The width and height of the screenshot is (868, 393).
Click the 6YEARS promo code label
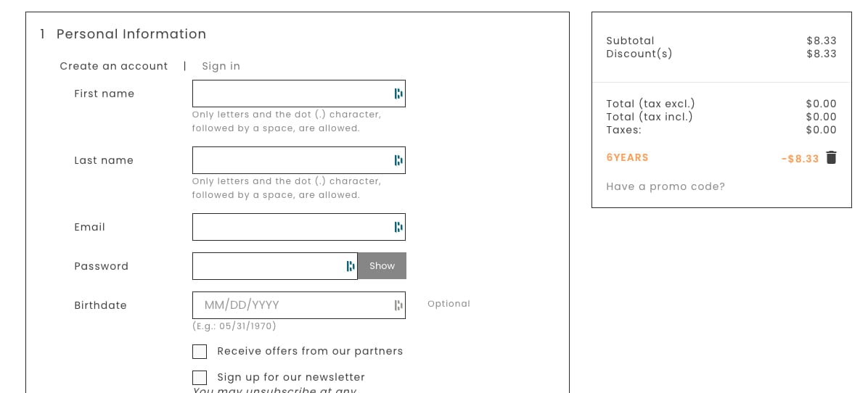click(627, 158)
